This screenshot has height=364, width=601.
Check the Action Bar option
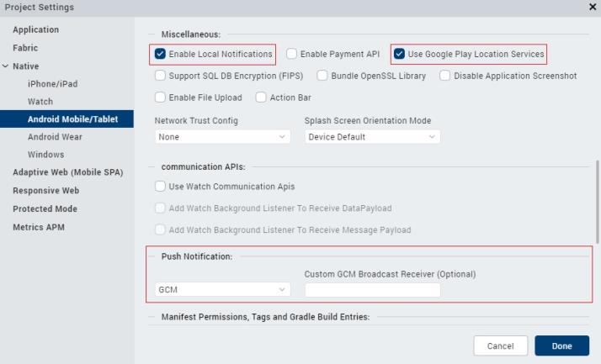[x=261, y=98]
